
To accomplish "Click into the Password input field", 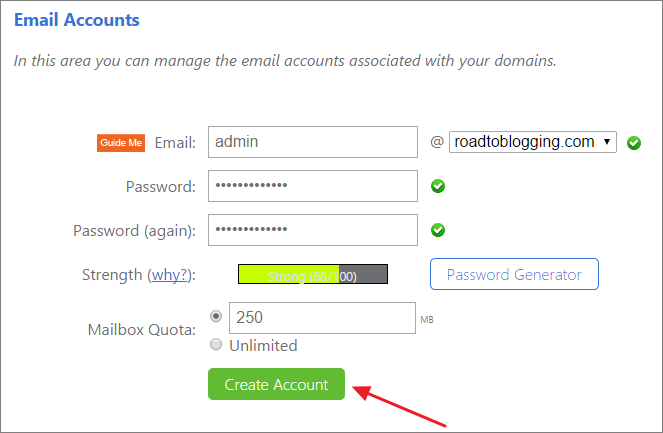I will [x=312, y=186].
